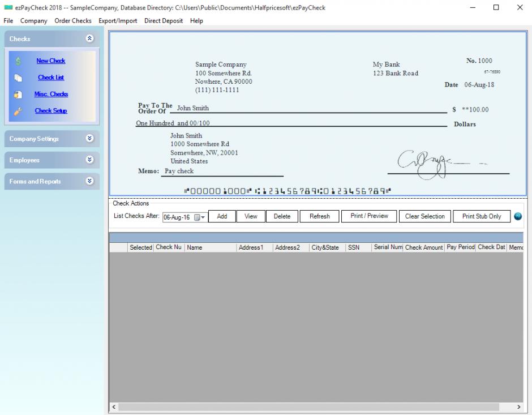Click the Address1 column header

tap(255, 247)
